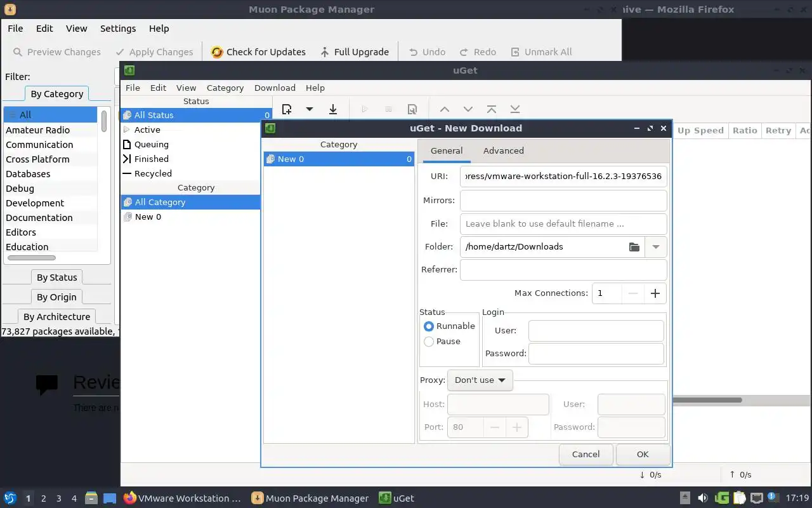Click the Move Down arrow in uGet toolbar
Image resolution: width=812 pixels, height=508 pixels.
click(468, 109)
